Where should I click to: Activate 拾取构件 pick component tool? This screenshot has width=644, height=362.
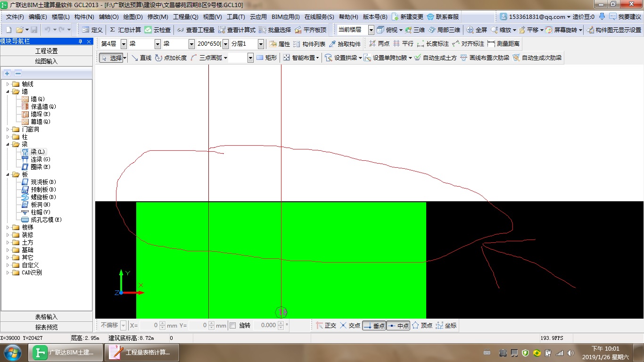(345, 44)
